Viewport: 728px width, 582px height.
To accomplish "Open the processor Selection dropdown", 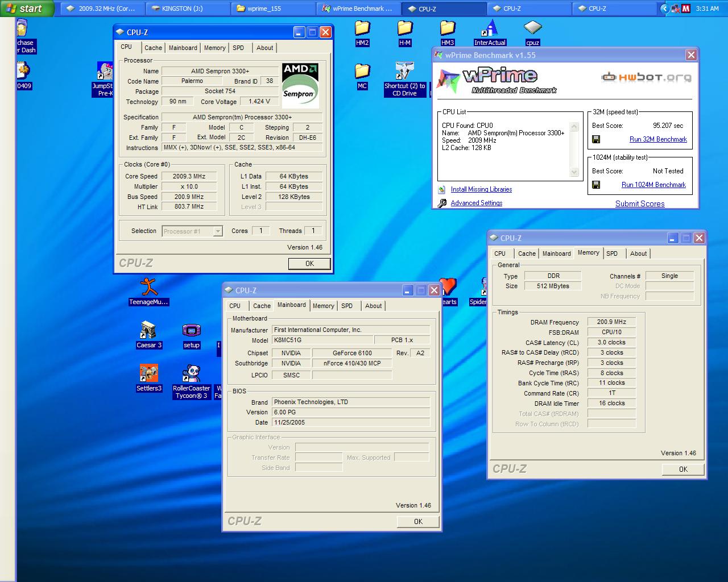I will [192, 231].
